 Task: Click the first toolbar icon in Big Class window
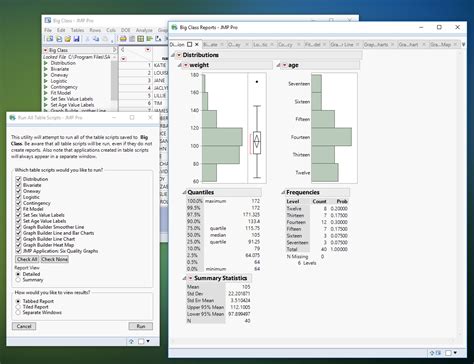(x=50, y=39)
